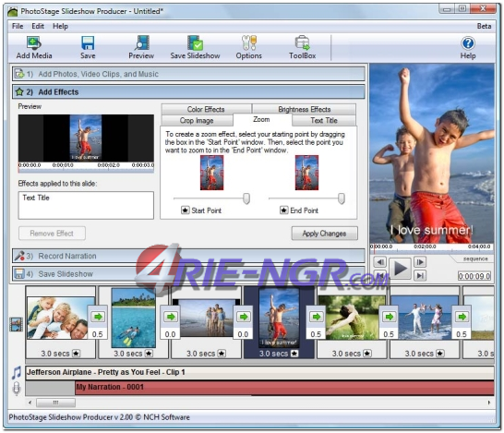Click the Apply Changes button

tap(324, 234)
